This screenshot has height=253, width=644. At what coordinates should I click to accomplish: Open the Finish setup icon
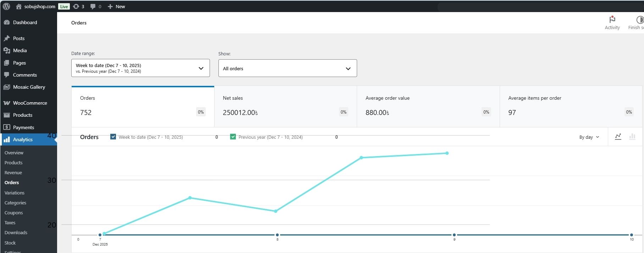pyautogui.click(x=639, y=23)
